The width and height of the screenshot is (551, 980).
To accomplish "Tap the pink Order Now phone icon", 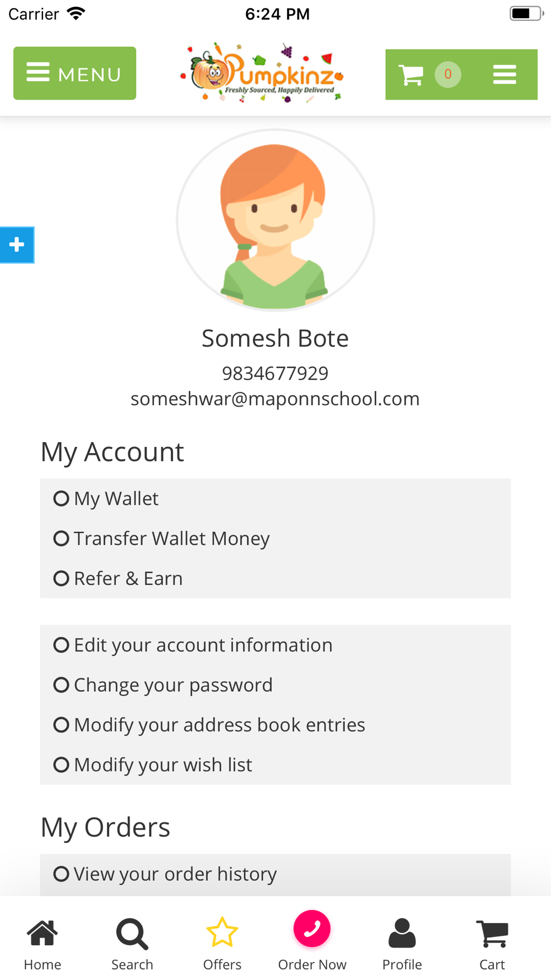I will pyautogui.click(x=312, y=929).
